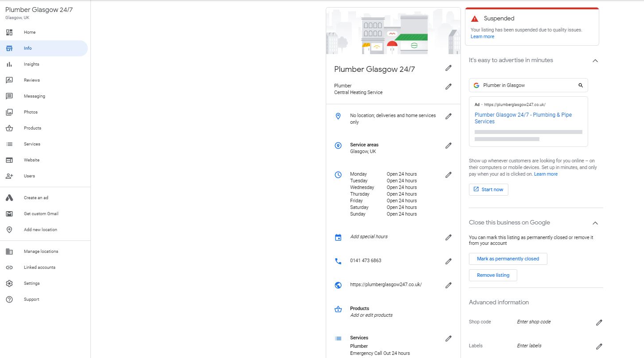This screenshot has height=358, width=644.
Task: Open the Support question mark icon
Action: [9, 299]
